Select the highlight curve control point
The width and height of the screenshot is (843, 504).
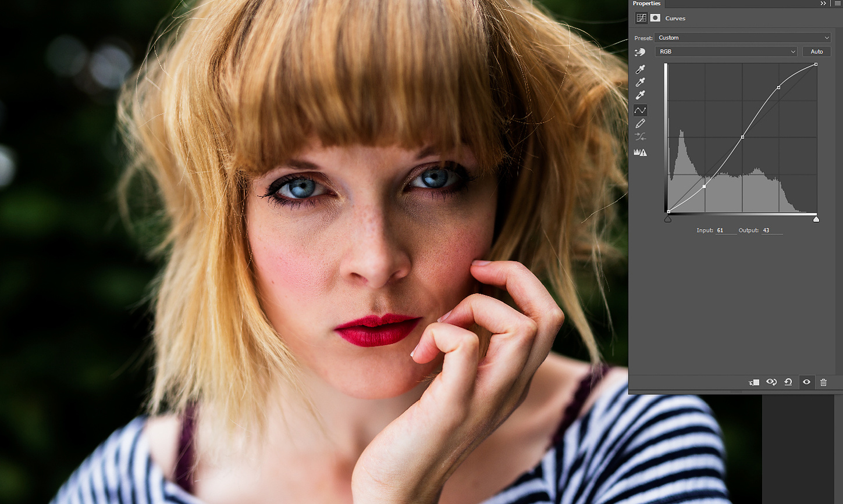tap(778, 88)
